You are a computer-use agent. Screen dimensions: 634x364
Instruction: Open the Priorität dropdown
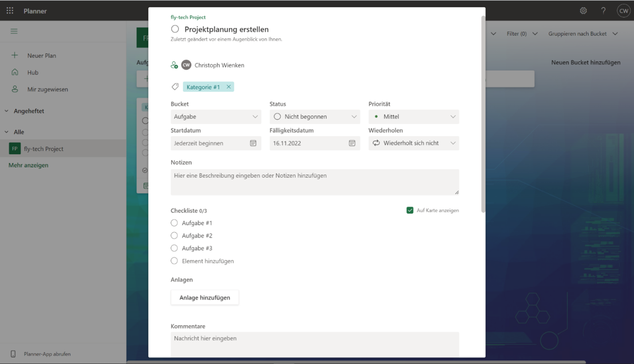[x=453, y=116]
